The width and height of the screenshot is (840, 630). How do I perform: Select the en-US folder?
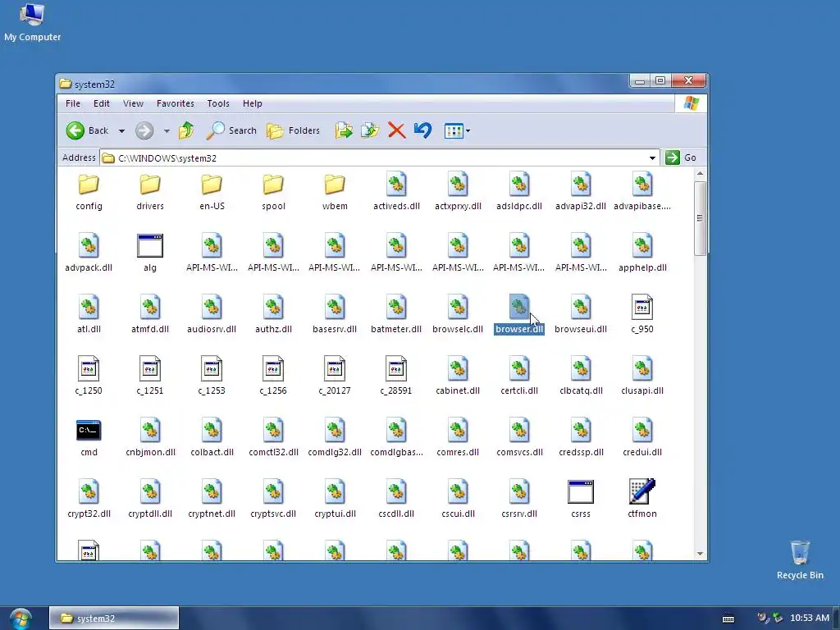212,185
